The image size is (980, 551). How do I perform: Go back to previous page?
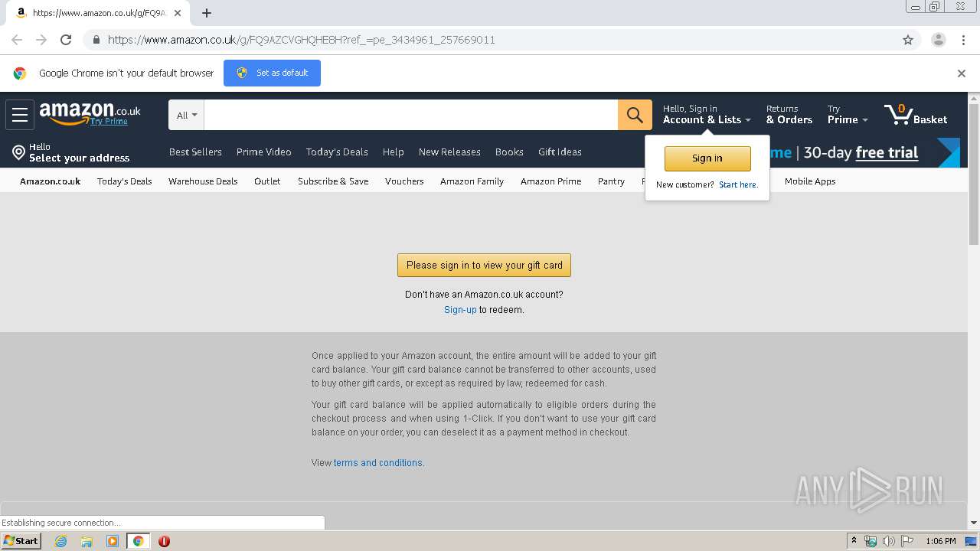click(17, 40)
